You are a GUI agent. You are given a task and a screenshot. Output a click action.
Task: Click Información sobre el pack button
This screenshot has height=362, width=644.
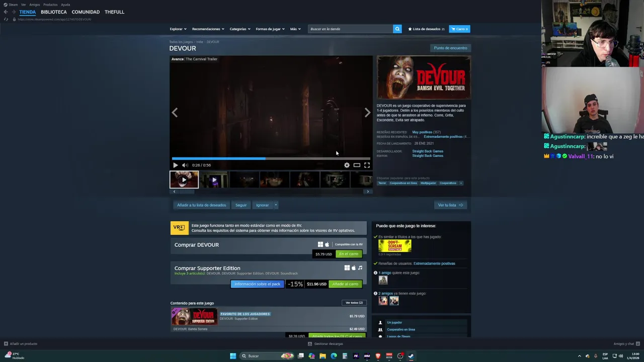tap(257, 284)
